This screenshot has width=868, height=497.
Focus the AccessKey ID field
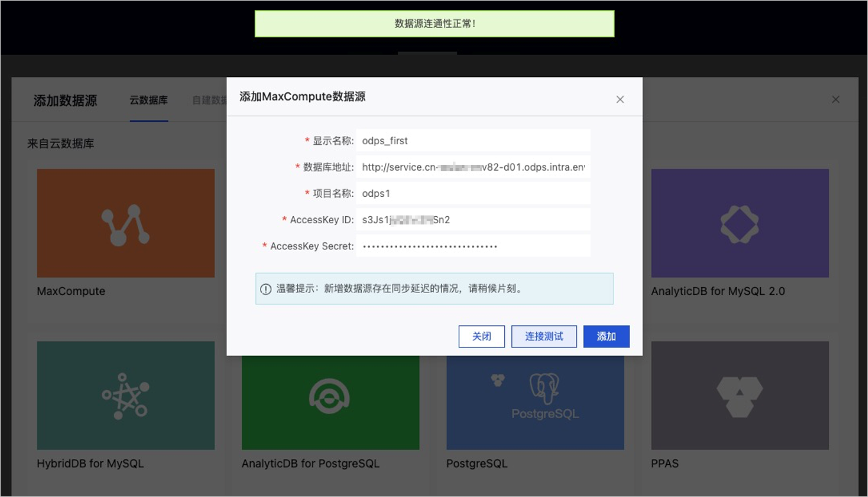point(473,219)
